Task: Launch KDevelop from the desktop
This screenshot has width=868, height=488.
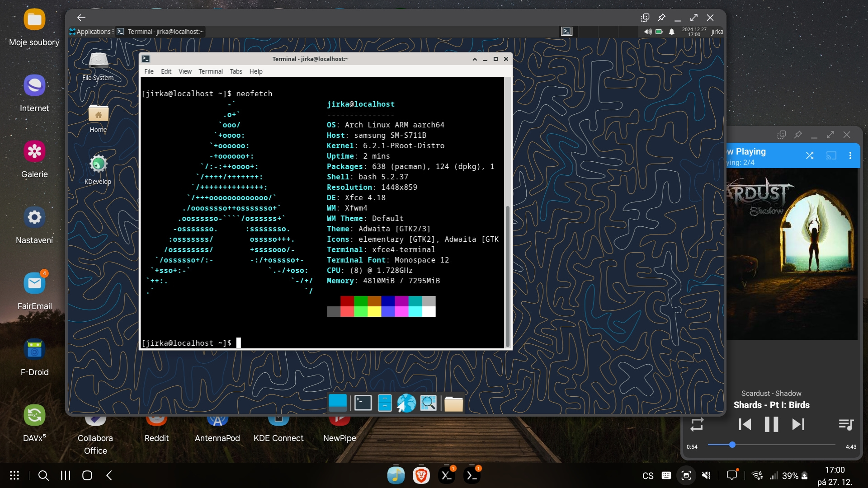Action: 98,170
